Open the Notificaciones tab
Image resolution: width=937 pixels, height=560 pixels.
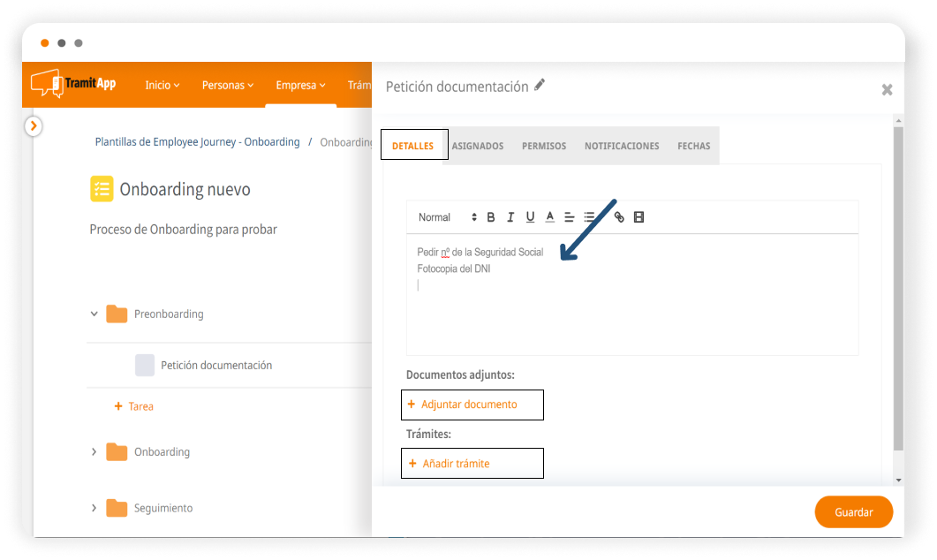pos(622,146)
